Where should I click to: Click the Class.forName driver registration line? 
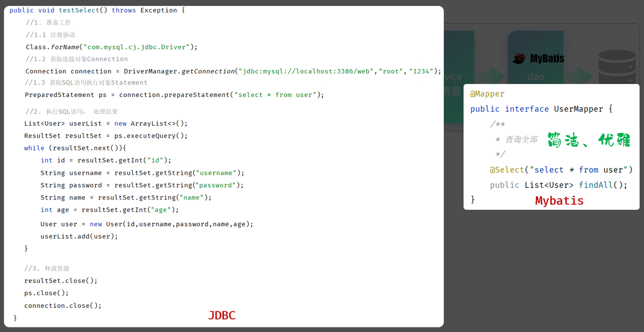click(112, 47)
